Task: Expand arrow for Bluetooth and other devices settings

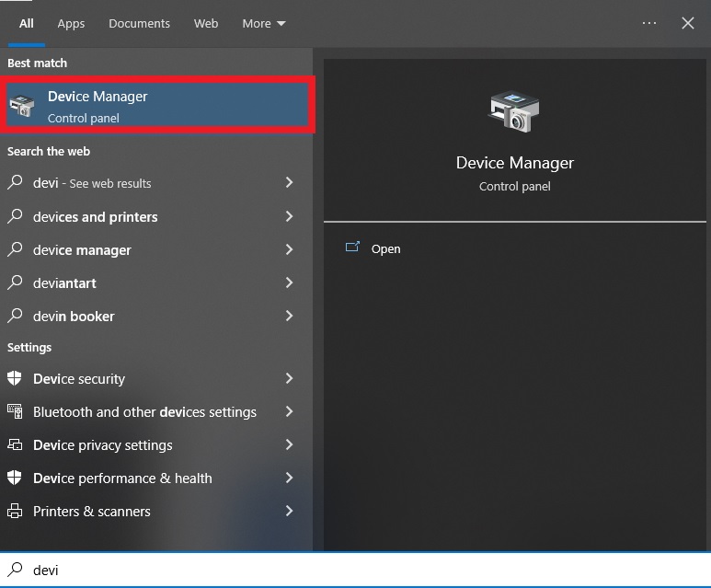Action: click(x=290, y=411)
